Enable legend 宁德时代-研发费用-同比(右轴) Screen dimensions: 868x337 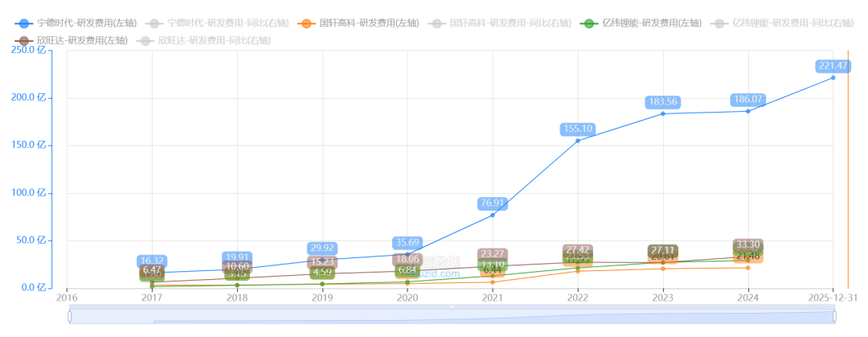pos(217,23)
